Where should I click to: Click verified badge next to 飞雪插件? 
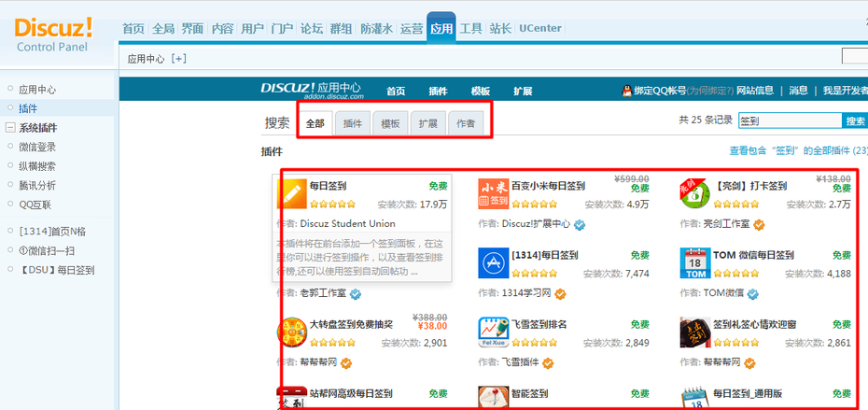tap(548, 363)
